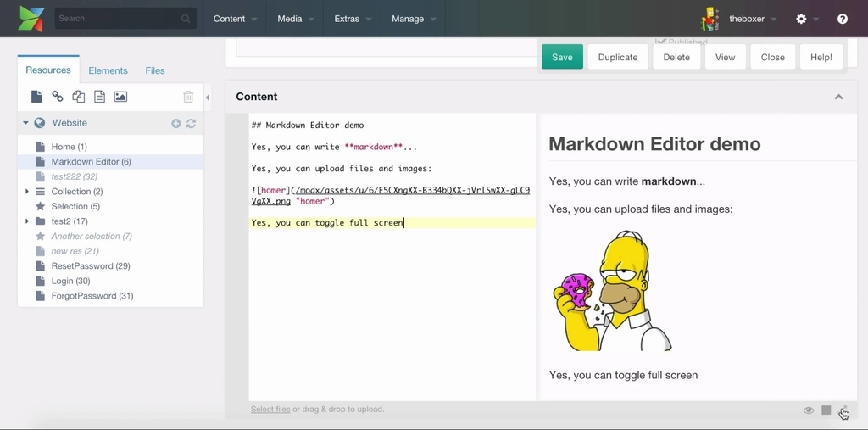Open system settings via the gear icon
Image resolution: width=868 pixels, height=430 pixels.
click(x=801, y=19)
